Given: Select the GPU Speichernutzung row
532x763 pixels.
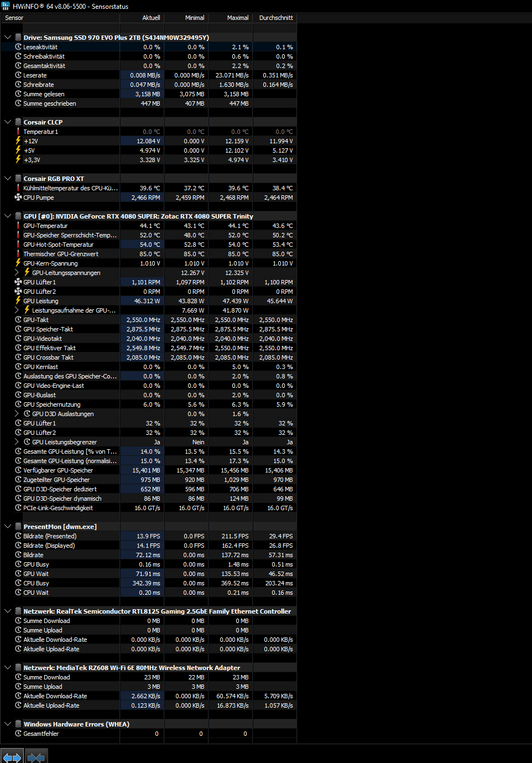Looking at the screenshot, I should (x=148, y=404).
